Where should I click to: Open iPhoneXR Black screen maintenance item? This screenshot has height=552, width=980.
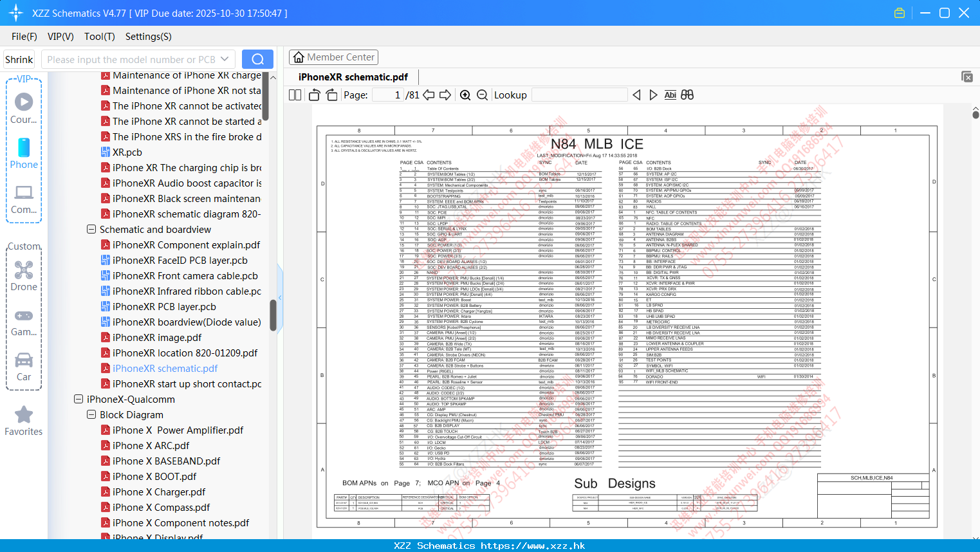pos(181,199)
